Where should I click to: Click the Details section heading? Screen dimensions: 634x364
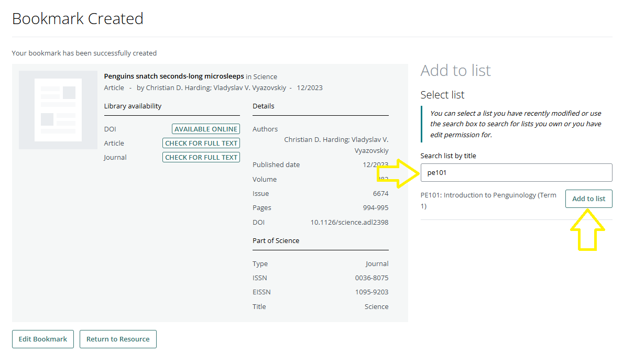(x=263, y=106)
